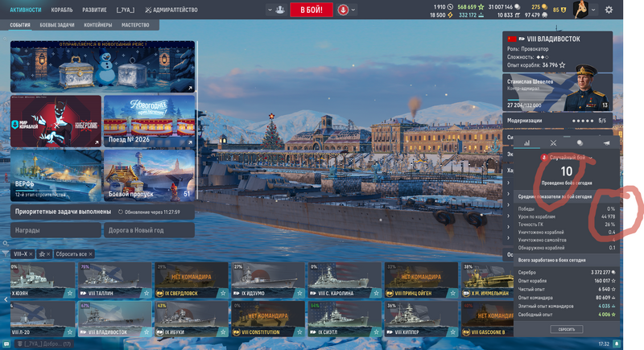644x350 pixels.
Task: Collapse the ship carousel with left arrow
Action: click(5, 298)
